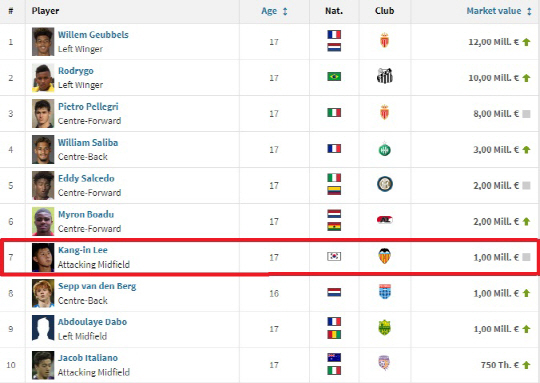
Task: Click Jacob Italiano's player photo thumbnail
Action: [x=43, y=365]
